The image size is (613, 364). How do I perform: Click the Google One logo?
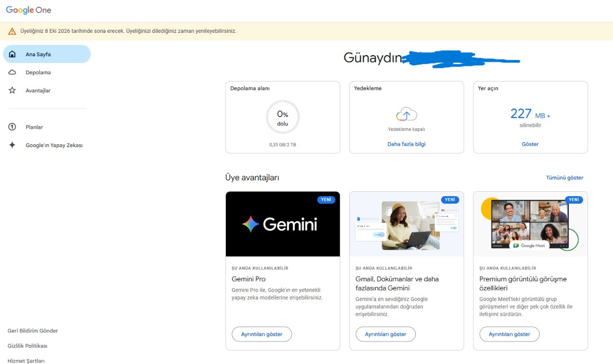click(29, 10)
